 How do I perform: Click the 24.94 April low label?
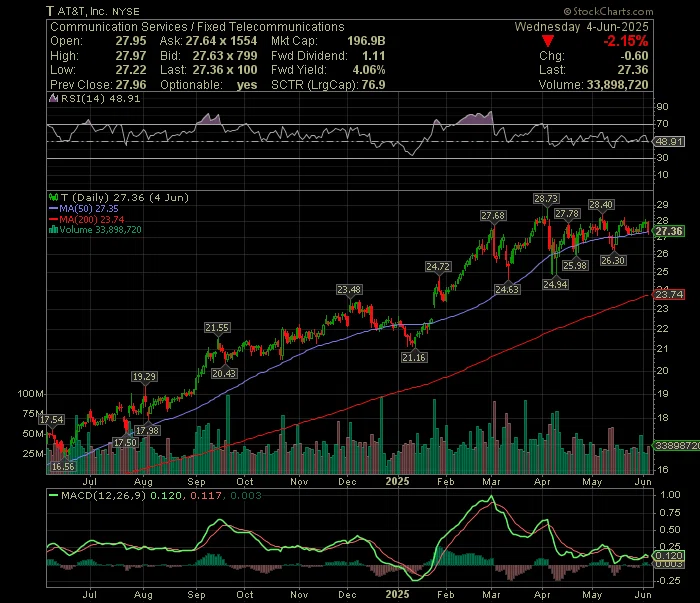[x=555, y=285]
